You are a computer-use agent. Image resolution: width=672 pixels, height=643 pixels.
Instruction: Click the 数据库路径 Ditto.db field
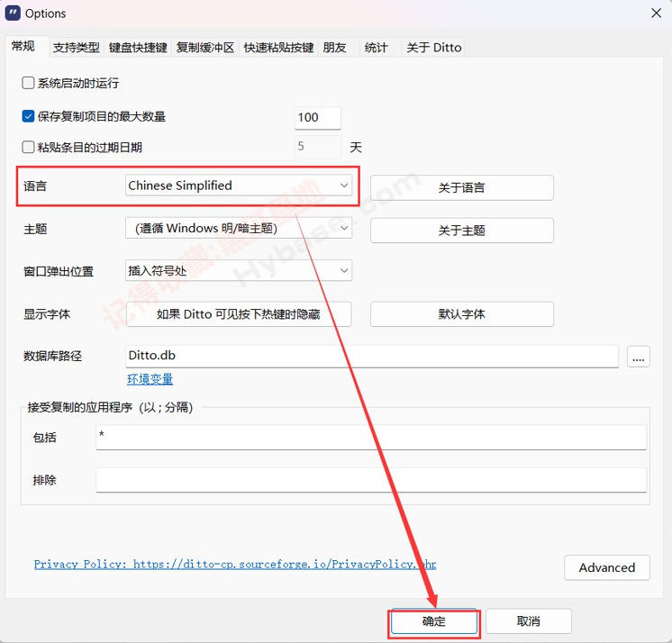(372, 357)
